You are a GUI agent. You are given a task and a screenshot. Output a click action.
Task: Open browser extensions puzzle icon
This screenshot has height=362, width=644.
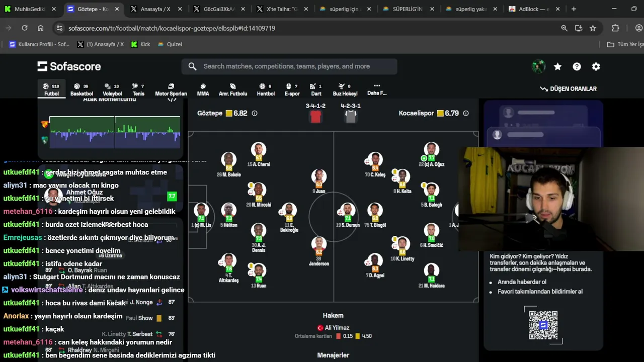coord(615,28)
